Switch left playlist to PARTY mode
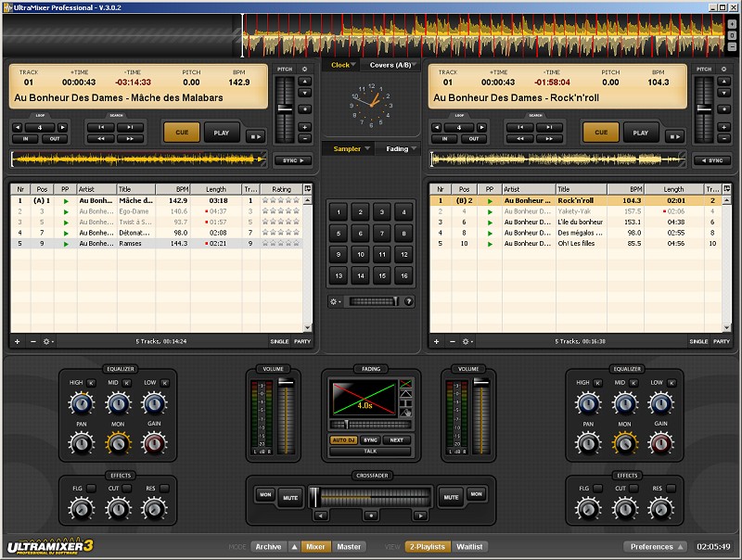 [302, 341]
